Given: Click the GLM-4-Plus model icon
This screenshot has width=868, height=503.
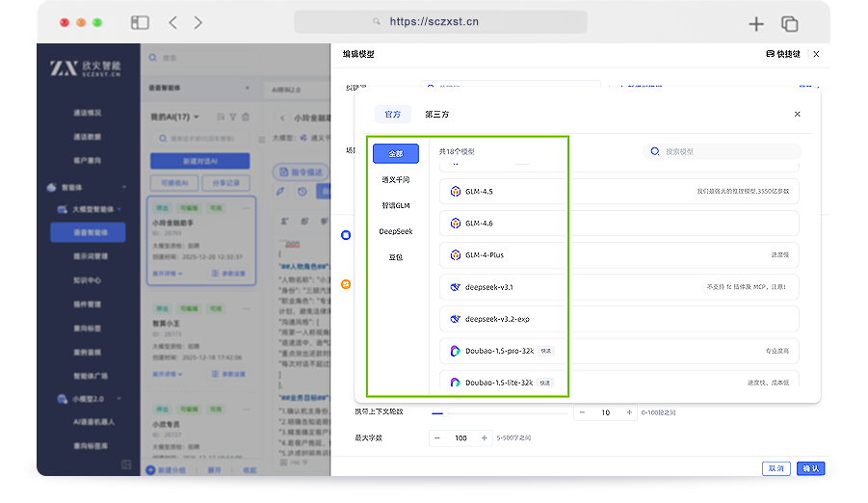Looking at the screenshot, I should point(456,255).
